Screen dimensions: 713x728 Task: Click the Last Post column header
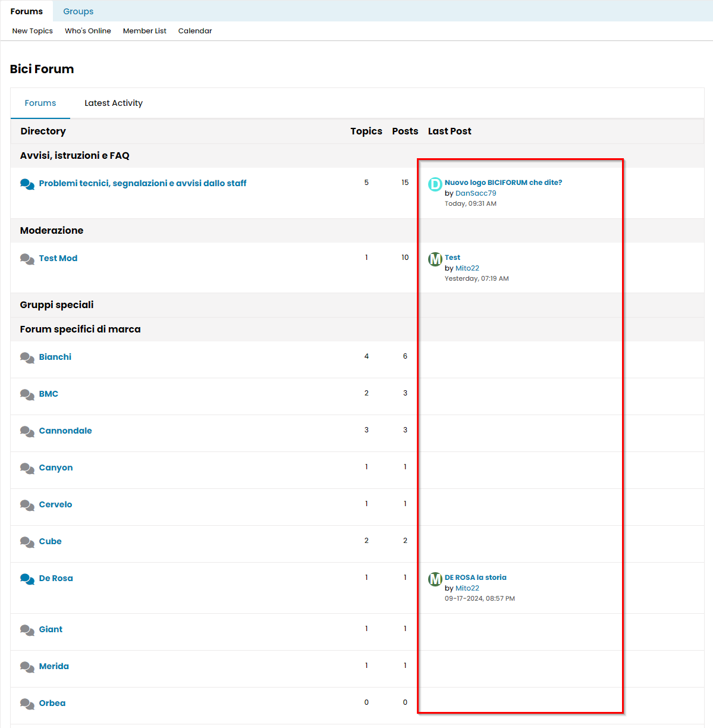pos(450,131)
